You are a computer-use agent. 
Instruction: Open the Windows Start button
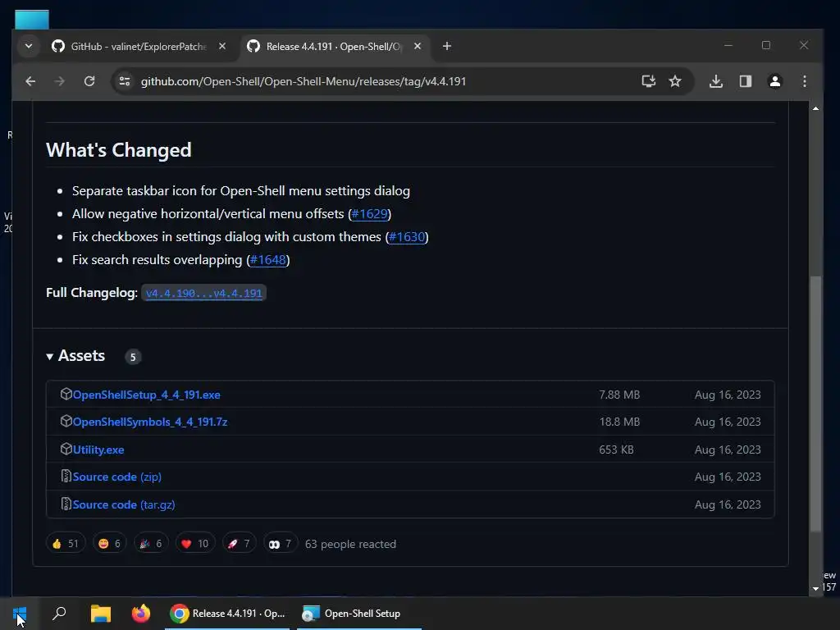[x=20, y=614]
